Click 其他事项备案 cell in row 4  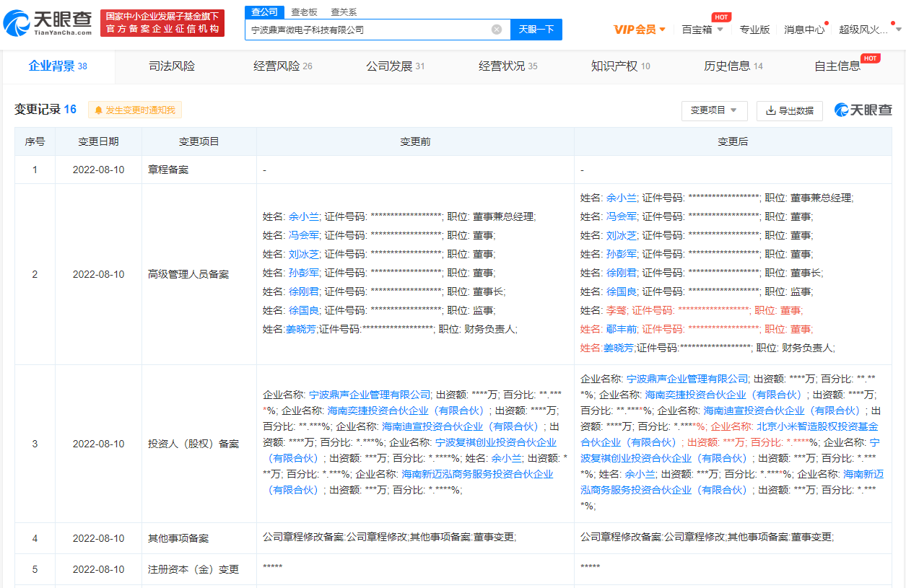click(x=199, y=538)
